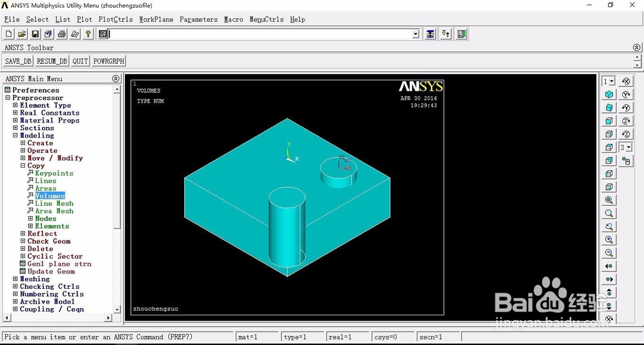The height and width of the screenshot is (345, 644).
Task: Click the POWRGRPH button
Action: click(108, 61)
